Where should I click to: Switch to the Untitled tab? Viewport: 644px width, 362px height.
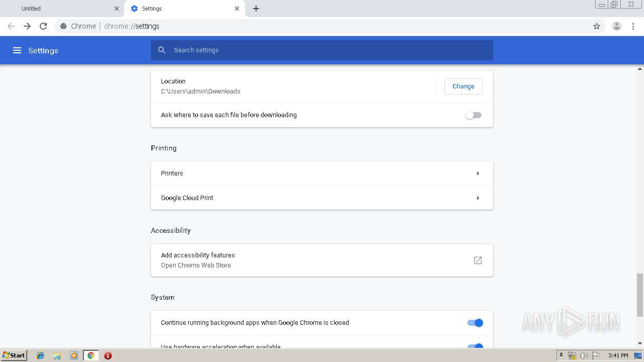pos(62,9)
